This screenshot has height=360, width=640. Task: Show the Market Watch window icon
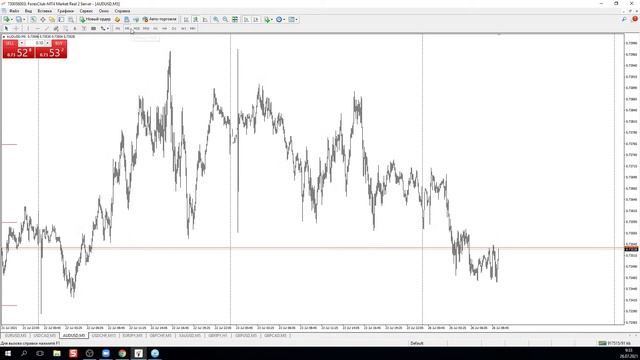[x=33, y=19]
